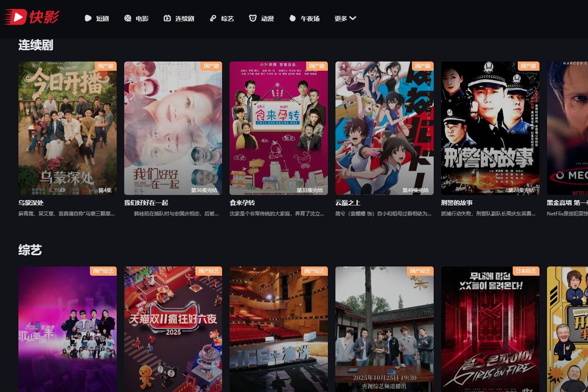Click the 连续剧 TV icon

[x=167, y=18]
